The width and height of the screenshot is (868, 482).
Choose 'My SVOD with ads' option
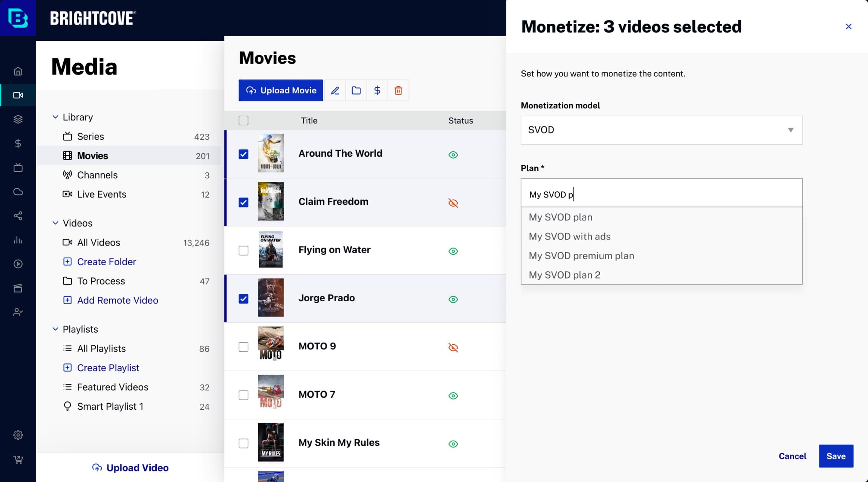point(662,236)
